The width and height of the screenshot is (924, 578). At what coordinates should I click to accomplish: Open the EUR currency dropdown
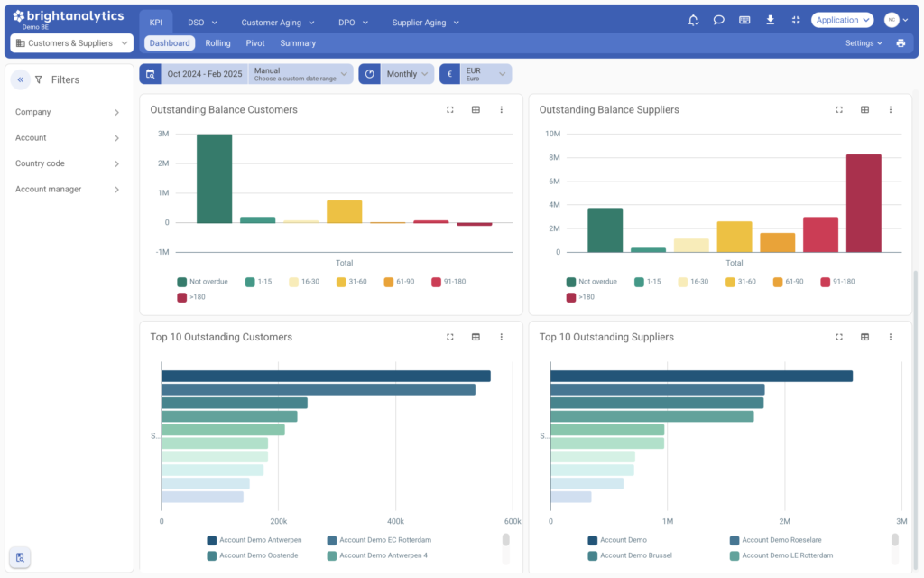pyautogui.click(x=485, y=74)
